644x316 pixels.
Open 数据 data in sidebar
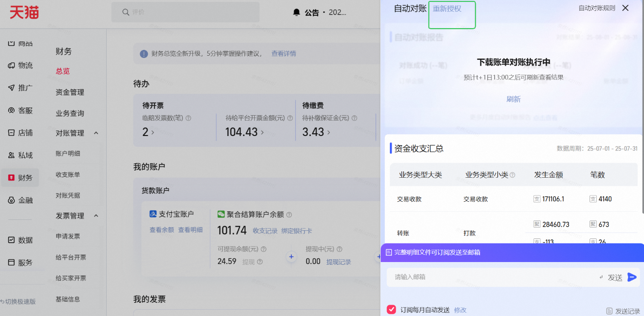coord(20,240)
